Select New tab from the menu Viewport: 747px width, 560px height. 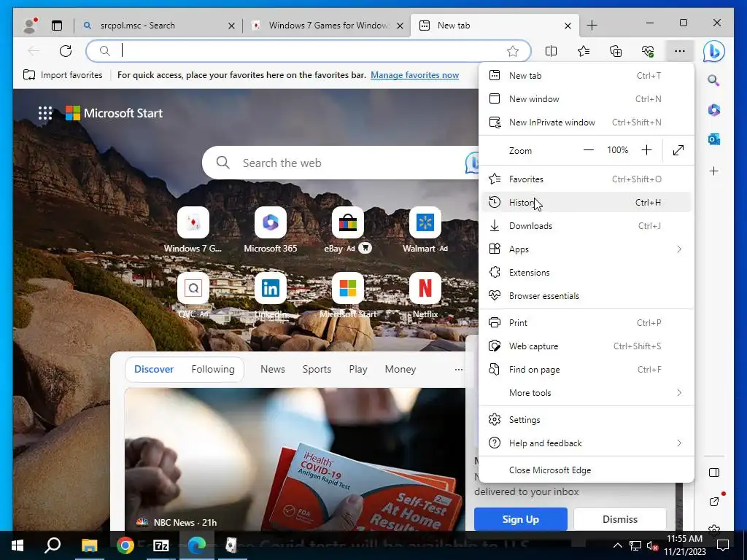(x=587, y=75)
